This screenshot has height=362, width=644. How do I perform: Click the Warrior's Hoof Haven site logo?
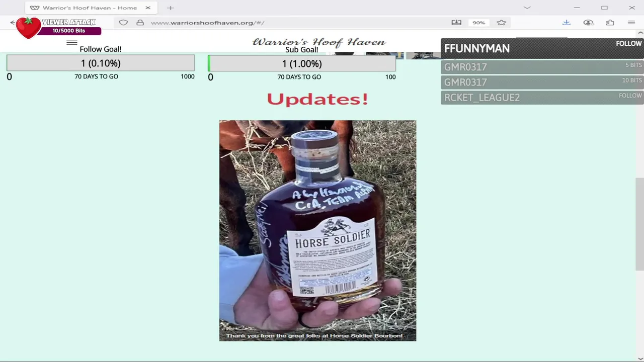319,42
